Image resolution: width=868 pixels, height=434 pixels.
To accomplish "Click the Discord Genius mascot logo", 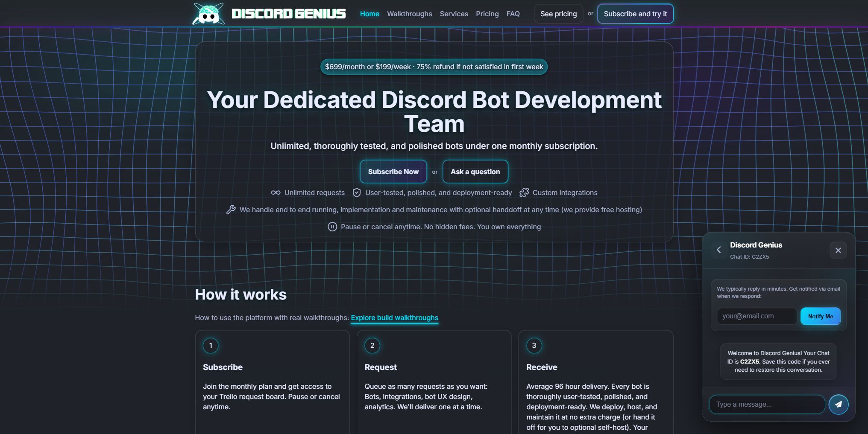I will click(x=208, y=14).
